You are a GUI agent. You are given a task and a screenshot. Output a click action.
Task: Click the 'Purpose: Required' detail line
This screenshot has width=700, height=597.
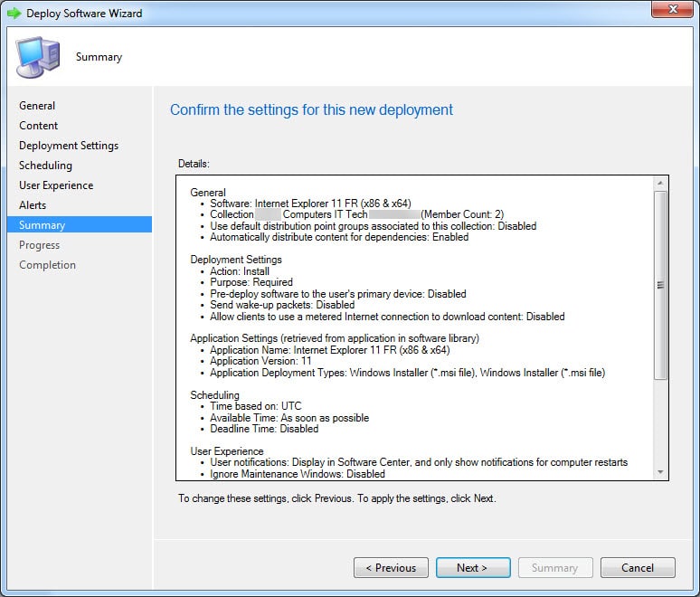pos(251,282)
